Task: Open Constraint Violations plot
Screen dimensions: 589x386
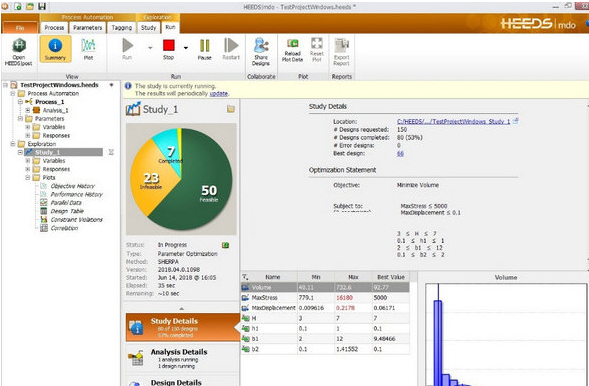Action: coord(76,220)
